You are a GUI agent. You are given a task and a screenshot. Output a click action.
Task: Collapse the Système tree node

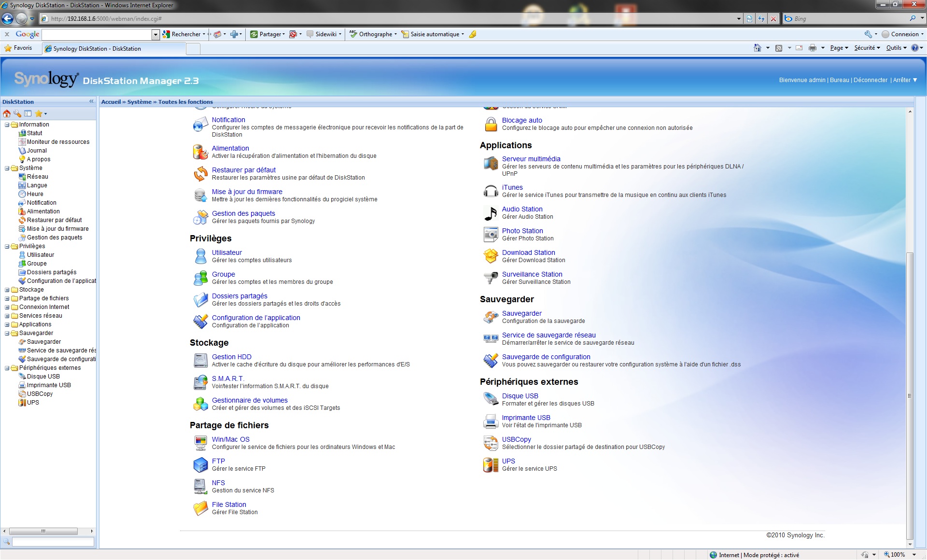click(7, 168)
